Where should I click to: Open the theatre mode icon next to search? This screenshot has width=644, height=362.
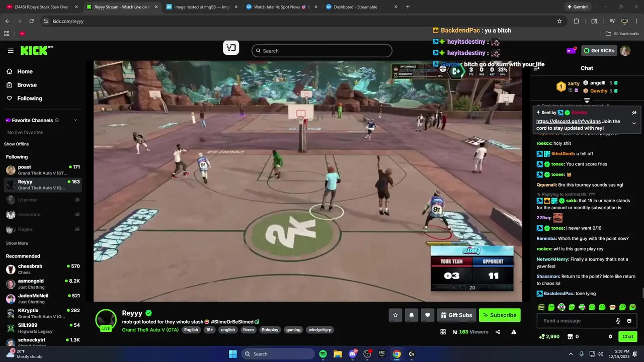231,48
